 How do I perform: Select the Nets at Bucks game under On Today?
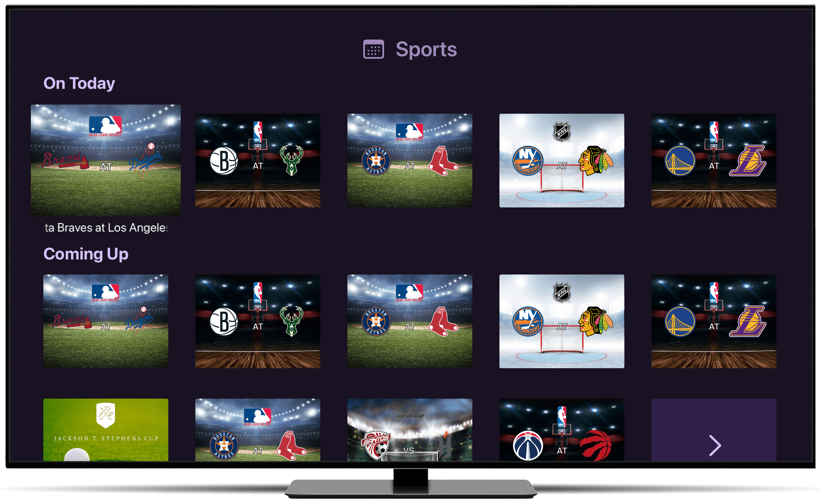(x=258, y=160)
